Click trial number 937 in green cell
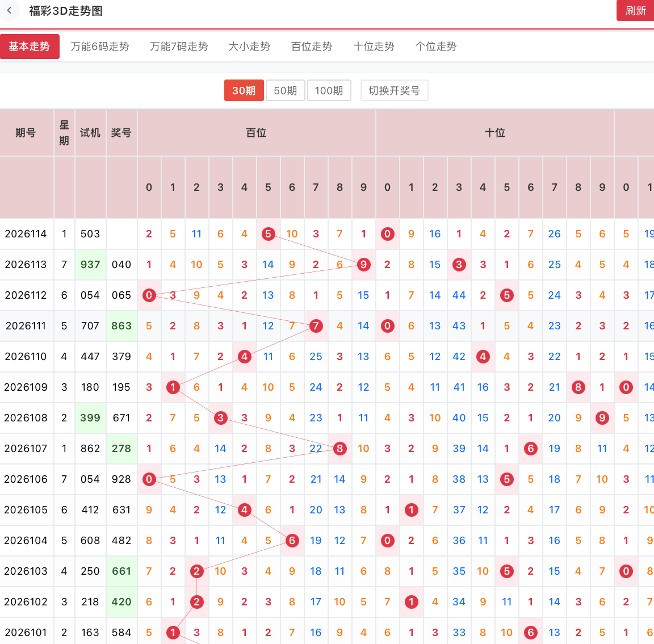 pyautogui.click(x=90, y=265)
